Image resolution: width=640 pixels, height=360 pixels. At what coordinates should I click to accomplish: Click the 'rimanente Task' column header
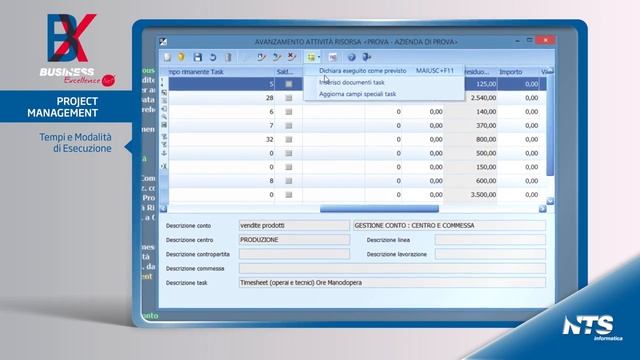click(x=222, y=72)
